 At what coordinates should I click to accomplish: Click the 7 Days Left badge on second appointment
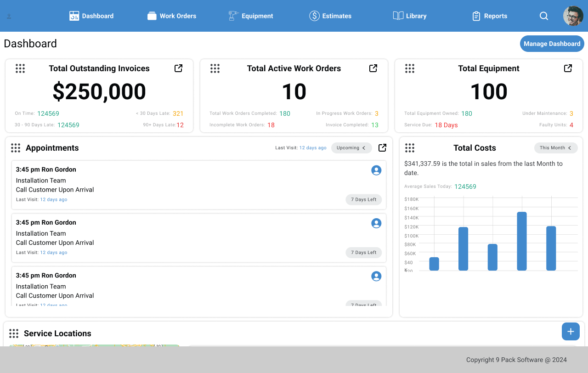click(363, 253)
